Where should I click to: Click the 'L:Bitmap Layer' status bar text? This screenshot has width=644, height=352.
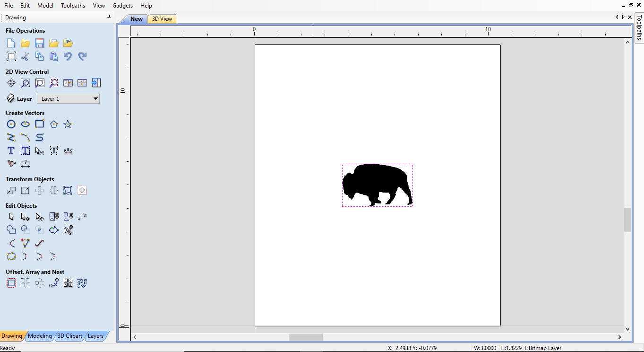[x=543, y=348]
